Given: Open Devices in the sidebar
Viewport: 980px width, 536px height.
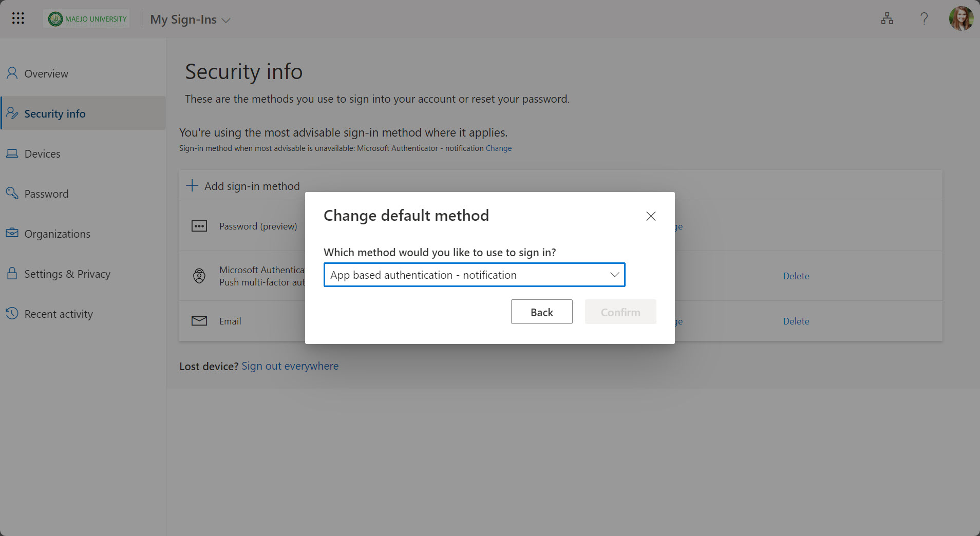Looking at the screenshot, I should click(42, 154).
